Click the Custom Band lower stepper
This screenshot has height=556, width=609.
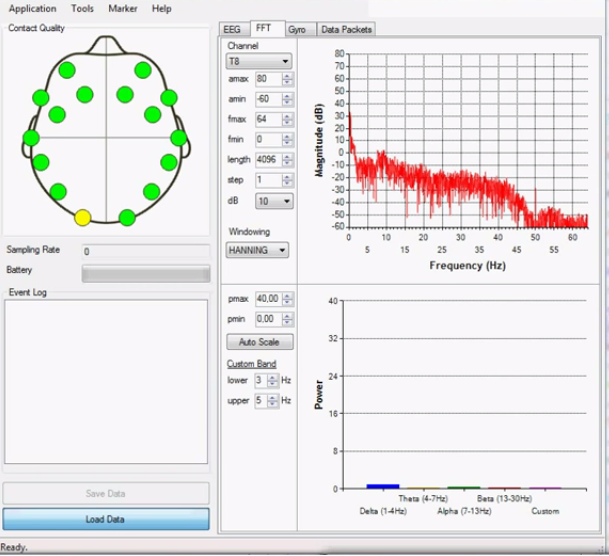coord(272,380)
